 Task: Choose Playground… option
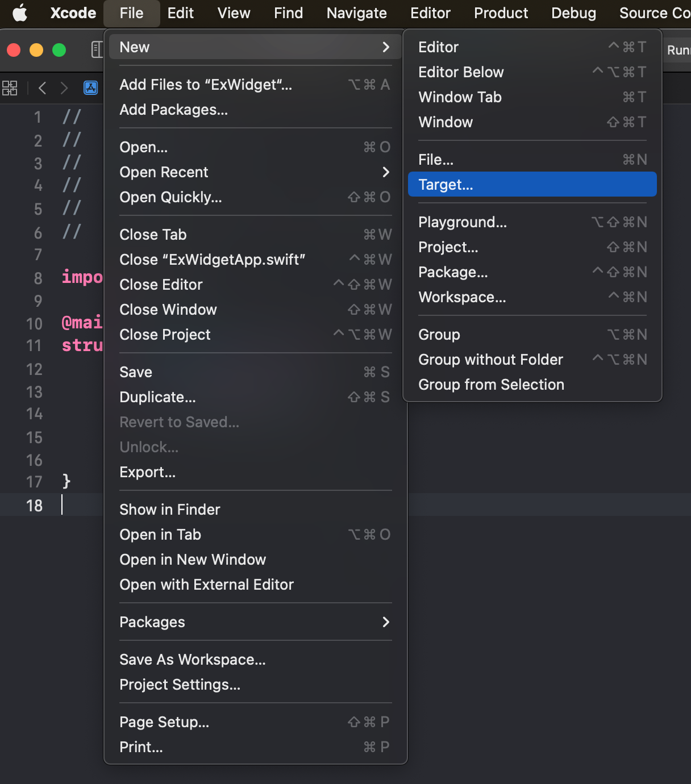(x=532, y=222)
